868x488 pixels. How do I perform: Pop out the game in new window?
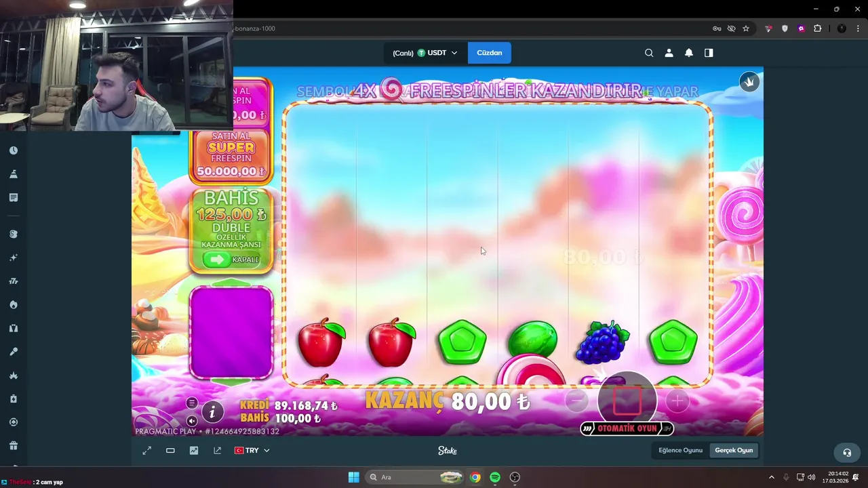tap(217, 451)
